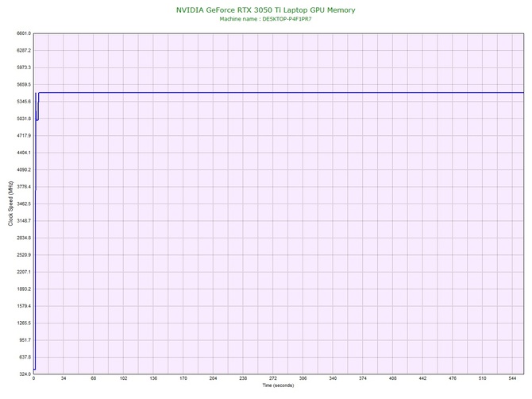Click the x-axis tick label 170
The height and width of the screenshot is (399, 532).
183,378
